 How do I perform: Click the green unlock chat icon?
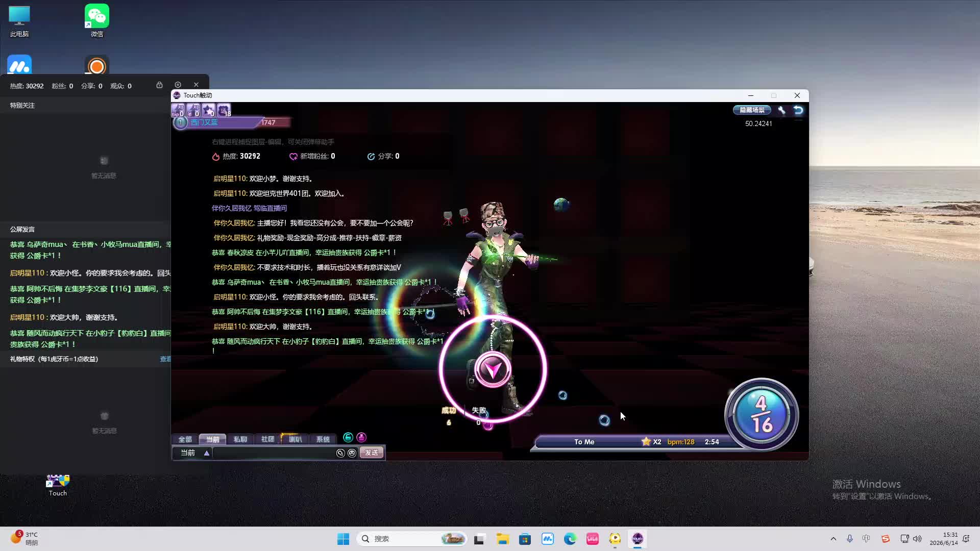point(348,437)
